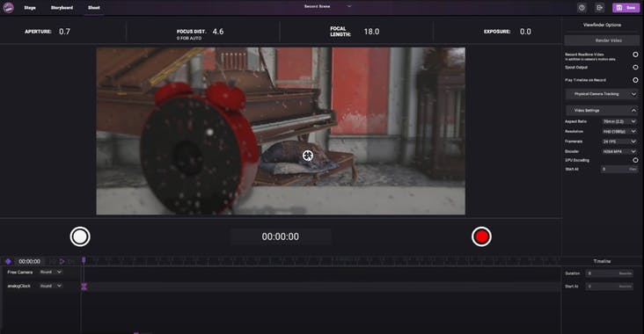Edit the Focal Length value 18.0
This screenshot has width=644, height=334.
coord(371,32)
